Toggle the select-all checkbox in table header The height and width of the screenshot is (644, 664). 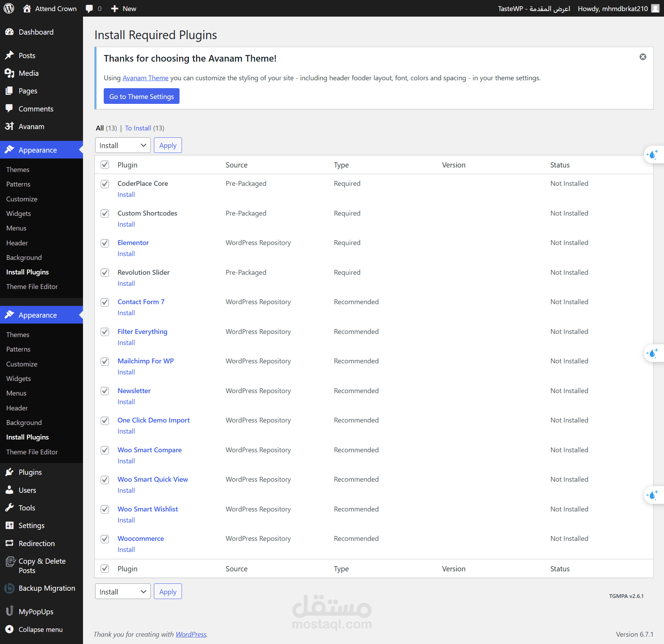pyautogui.click(x=105, y=165)
